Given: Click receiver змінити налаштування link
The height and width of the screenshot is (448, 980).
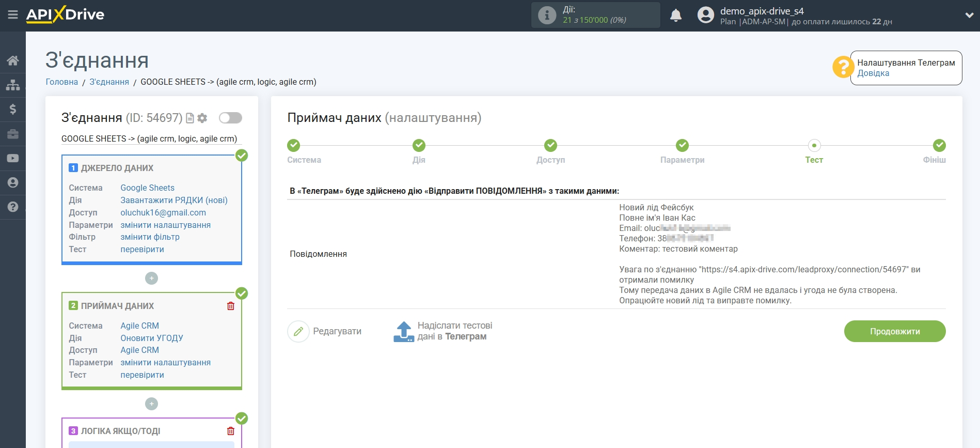Looking at the screenshot, I should pyautogui.click(x=165, y=362).
